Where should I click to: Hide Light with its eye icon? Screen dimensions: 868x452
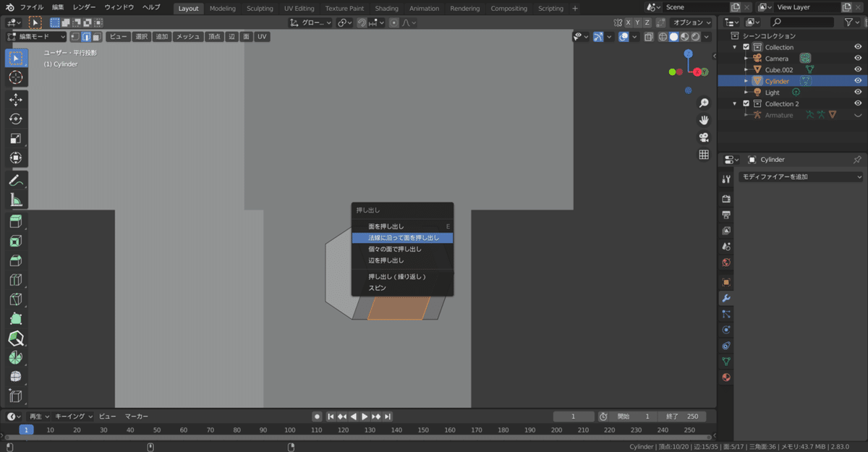[x=858, y=93]
